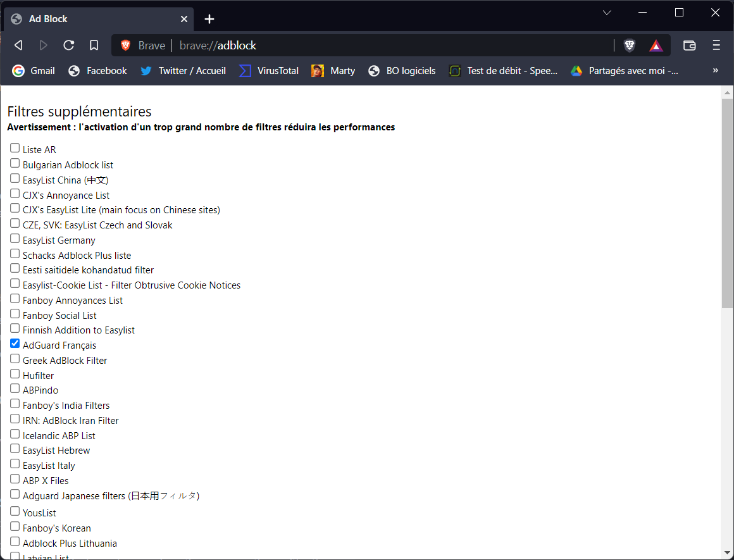Enable Adblock Plus Lithuania checkbox
This screenshot has width=734, height=560.
pos(15,542)
